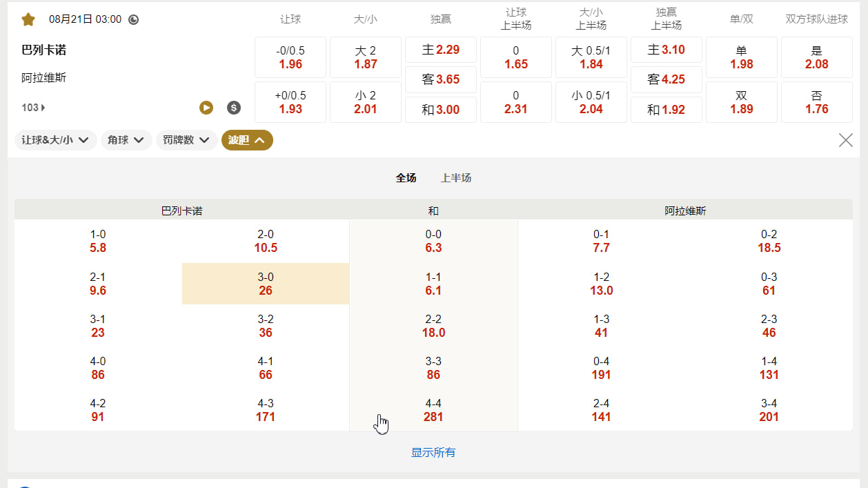Select first-half 主 3.10 odds
Screen dimensions: 868x488
point(667,50)
